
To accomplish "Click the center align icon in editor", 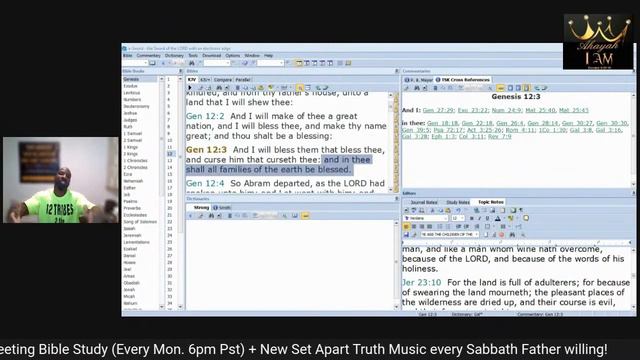I will [414, 227].
